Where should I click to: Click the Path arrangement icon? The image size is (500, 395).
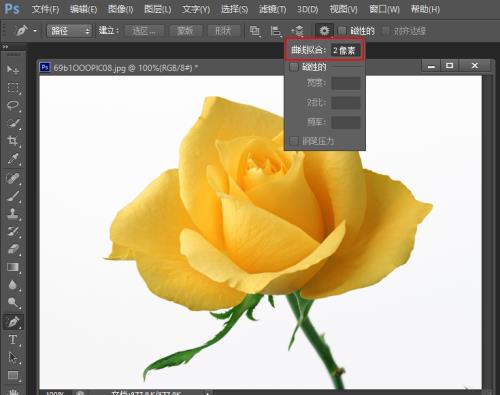tap(297, 31)
